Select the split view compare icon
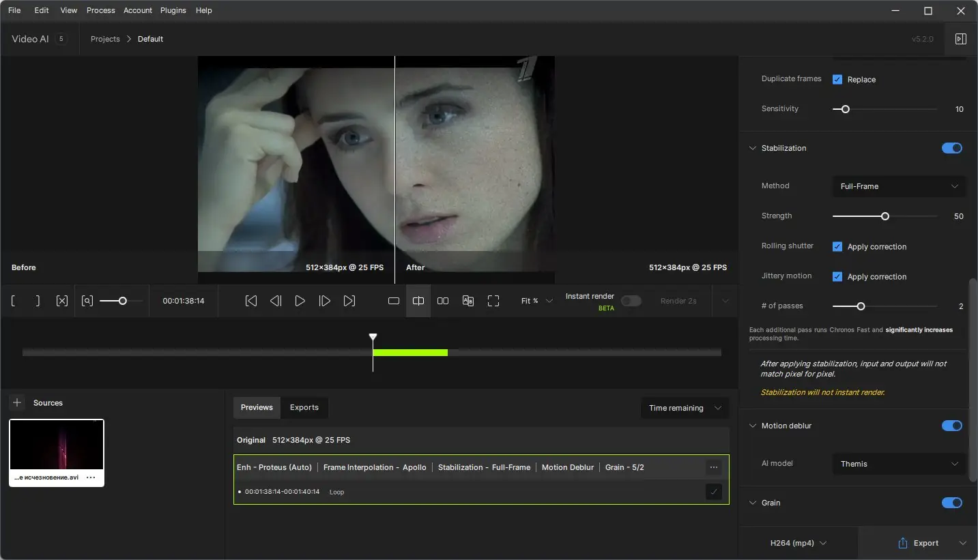Image resolution: width=978 pixels, height=560 pixels. (x=418, y=301)
